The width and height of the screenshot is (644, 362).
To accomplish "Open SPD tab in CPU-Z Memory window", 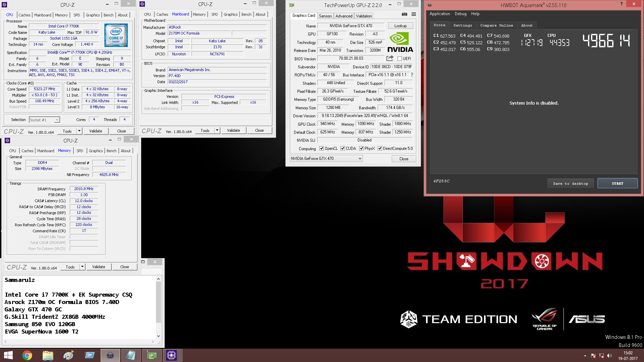I will click(79, 151).
